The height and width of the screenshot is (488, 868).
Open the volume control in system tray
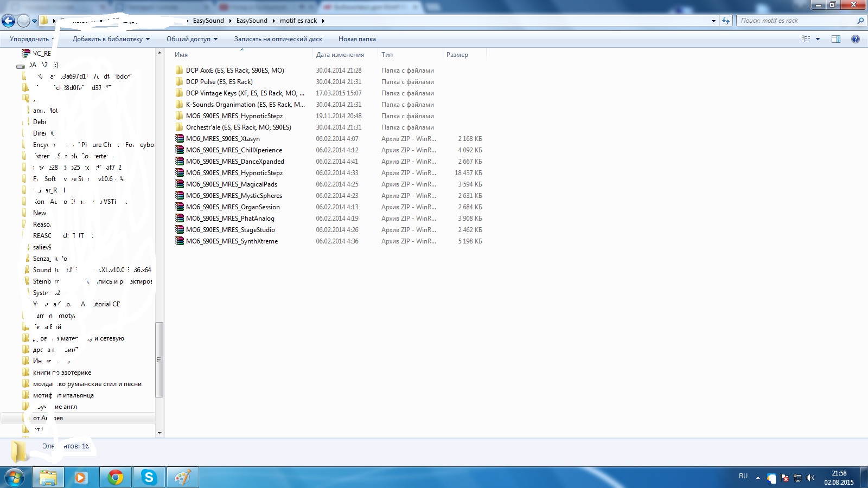pos(810,478)
